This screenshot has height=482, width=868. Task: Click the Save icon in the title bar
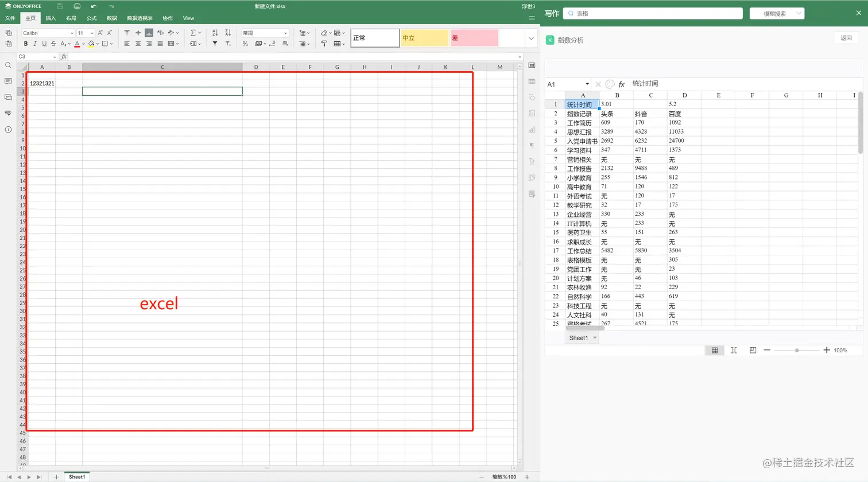[x=60, y=6]
